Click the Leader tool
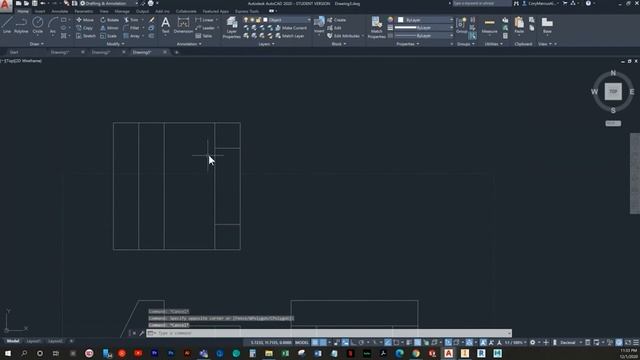640x360 pixels. 205,28
